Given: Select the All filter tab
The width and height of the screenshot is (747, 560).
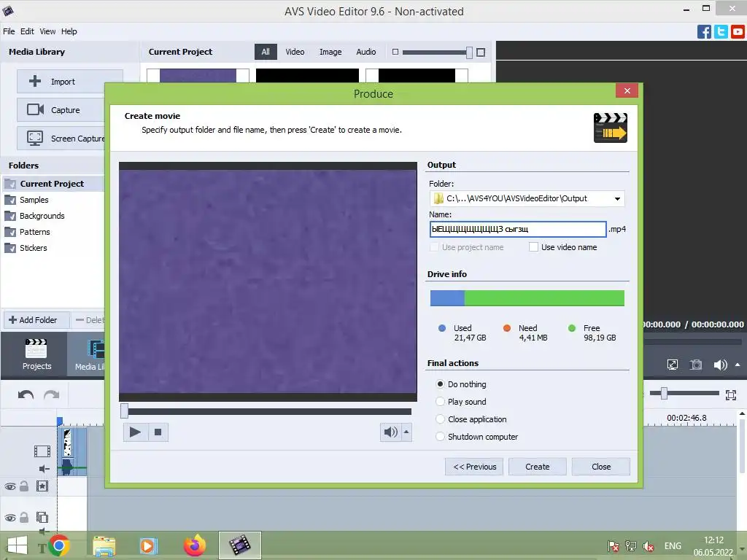Looking at the screenshot, I should (266, 52).
